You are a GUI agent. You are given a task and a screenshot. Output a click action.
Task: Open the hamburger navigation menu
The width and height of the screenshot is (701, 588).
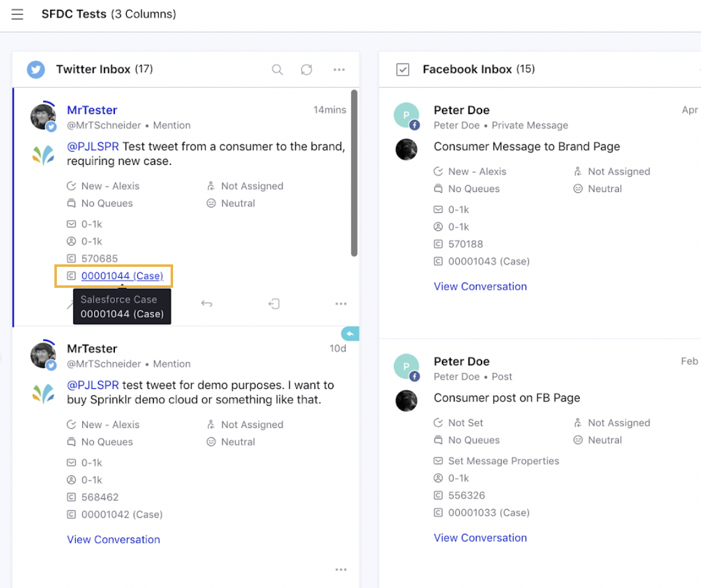(x=17, y=14)
